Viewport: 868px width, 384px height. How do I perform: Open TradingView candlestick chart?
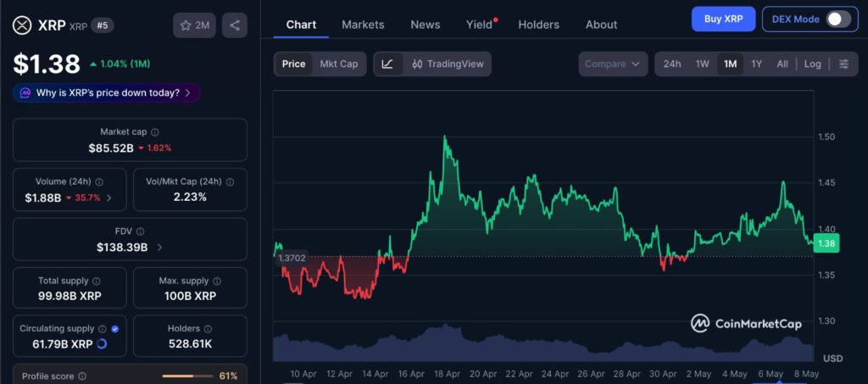[448, 64]
